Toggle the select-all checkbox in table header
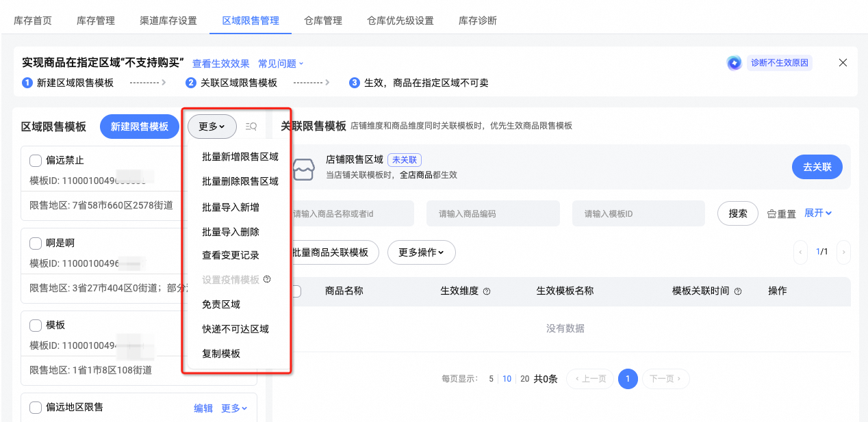This screenshot has height=422, width=868. [295, 291]
